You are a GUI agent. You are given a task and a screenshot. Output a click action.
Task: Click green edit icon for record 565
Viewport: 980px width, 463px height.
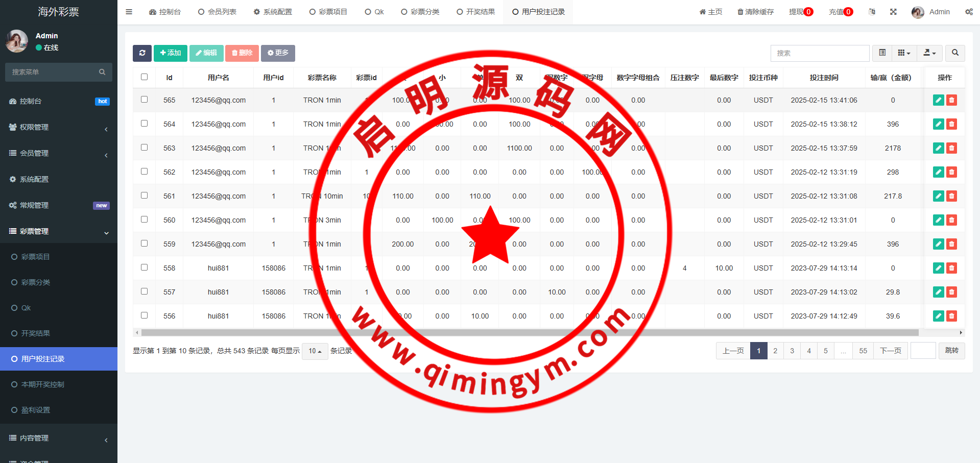click(x=938, y=101)
